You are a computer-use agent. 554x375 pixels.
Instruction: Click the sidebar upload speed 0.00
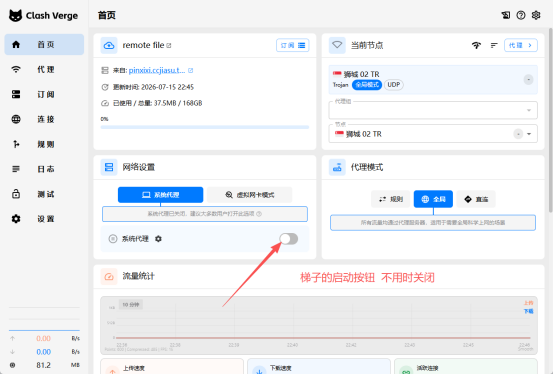tap(43, 339)
